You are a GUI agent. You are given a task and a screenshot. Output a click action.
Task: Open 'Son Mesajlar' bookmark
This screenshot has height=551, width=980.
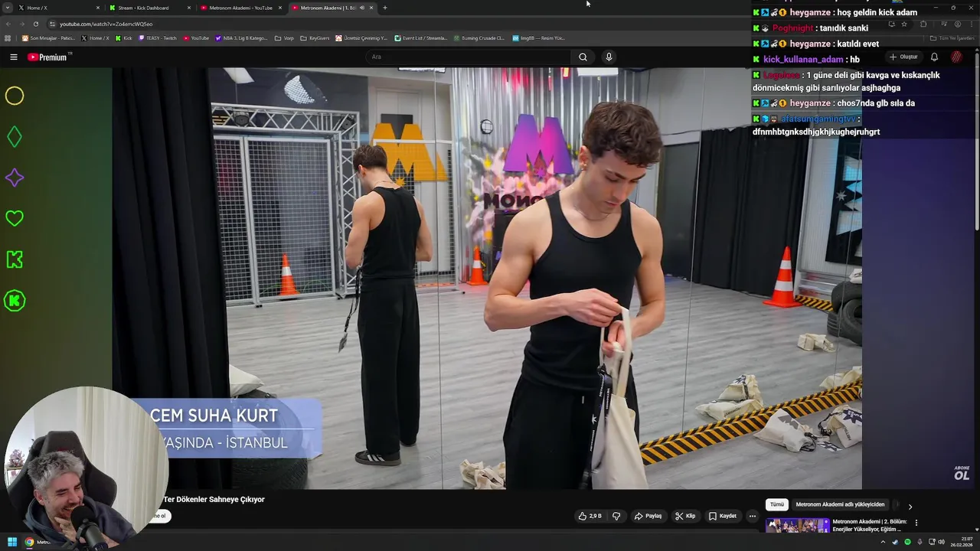coord(48,37)
